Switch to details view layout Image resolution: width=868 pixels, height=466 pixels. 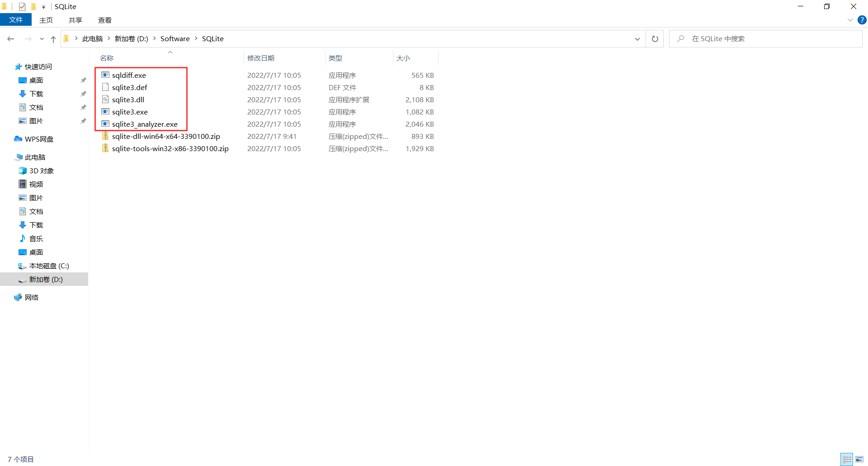847,459
